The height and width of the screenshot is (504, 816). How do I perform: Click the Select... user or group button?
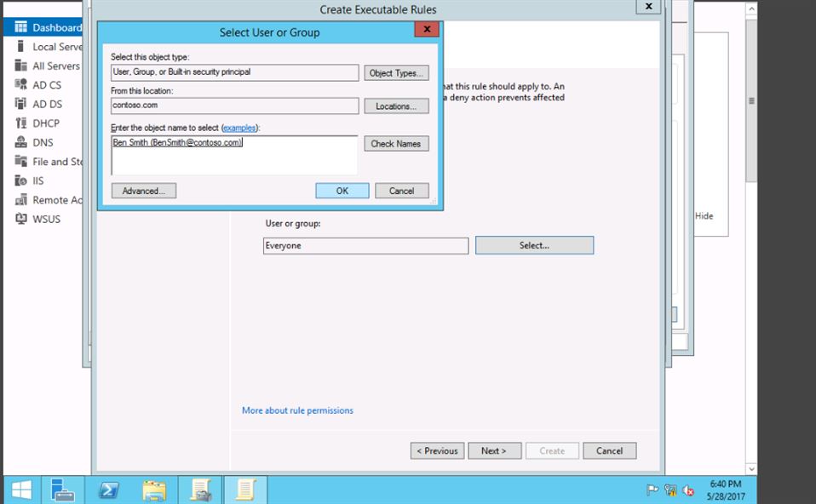coord(534,245)
